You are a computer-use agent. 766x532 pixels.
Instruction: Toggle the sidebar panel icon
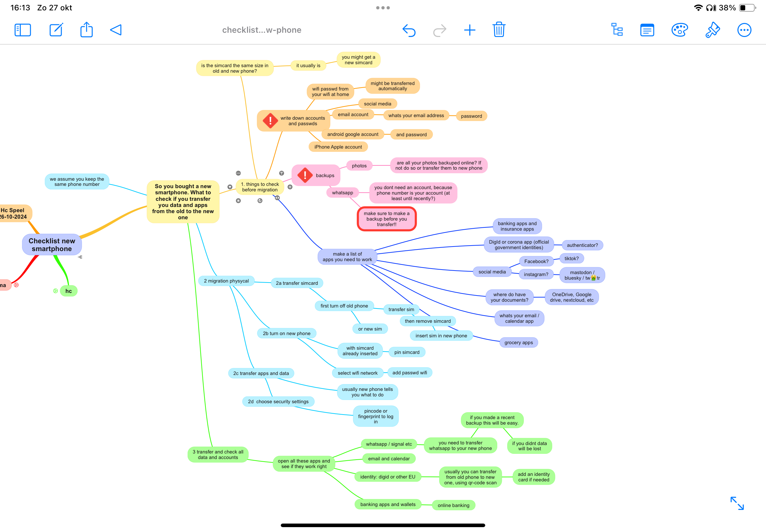pos(23,30)
